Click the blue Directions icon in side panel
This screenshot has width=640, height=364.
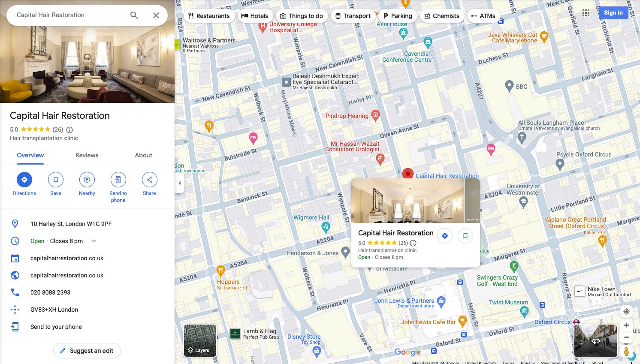[24, 180]
